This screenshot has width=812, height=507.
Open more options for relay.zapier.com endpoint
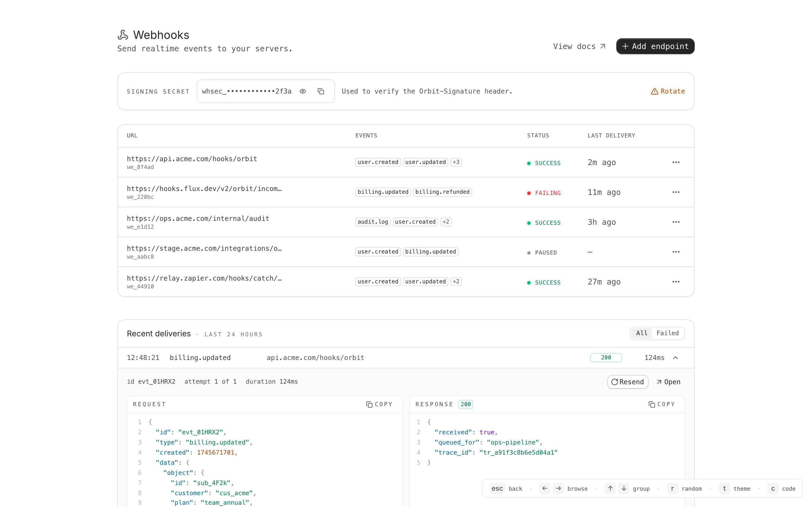point(676,282)
